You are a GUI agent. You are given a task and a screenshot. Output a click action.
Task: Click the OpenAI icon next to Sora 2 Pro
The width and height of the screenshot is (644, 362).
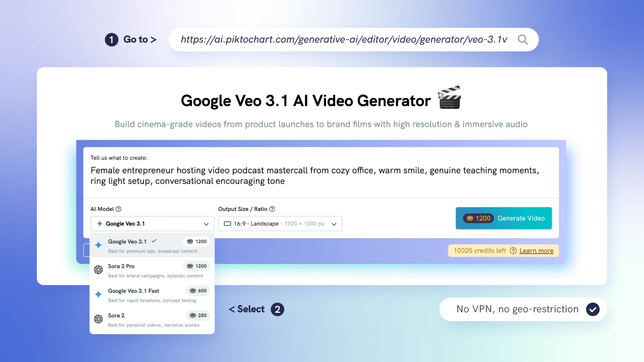point(98,270)
